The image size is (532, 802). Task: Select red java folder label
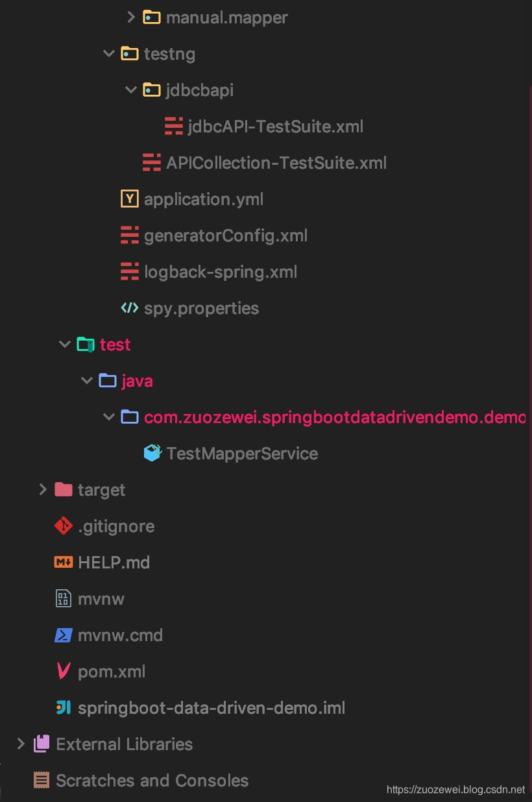point(138,382)
